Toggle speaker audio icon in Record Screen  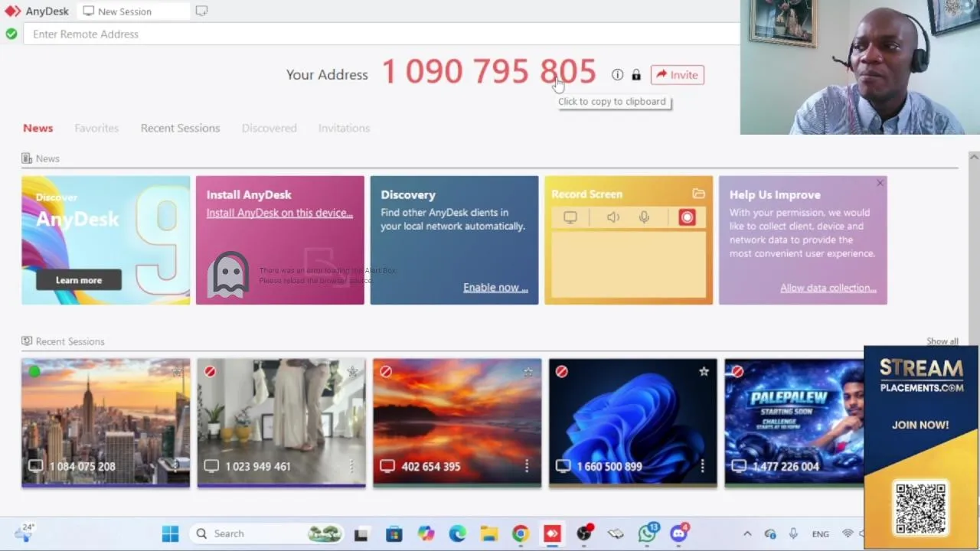point(613,217)
